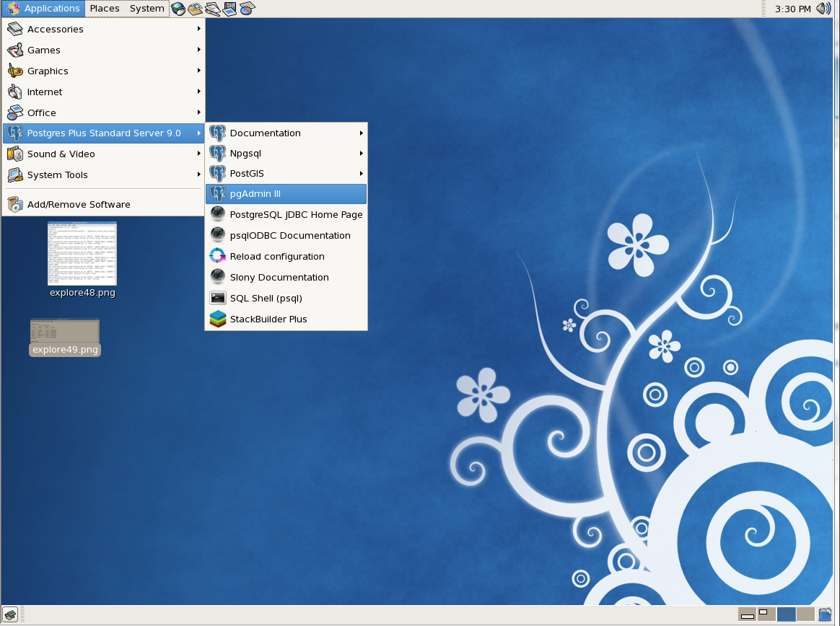Expand the PostGIS submenu arrow
Viewport: 840px width, 626px height.
click(x=361, y=174)
